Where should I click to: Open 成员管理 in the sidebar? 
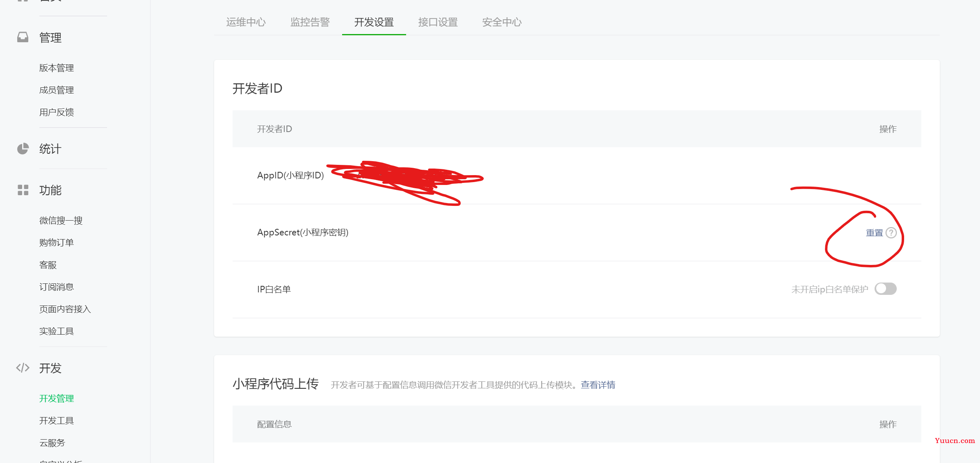click(57, 90)
